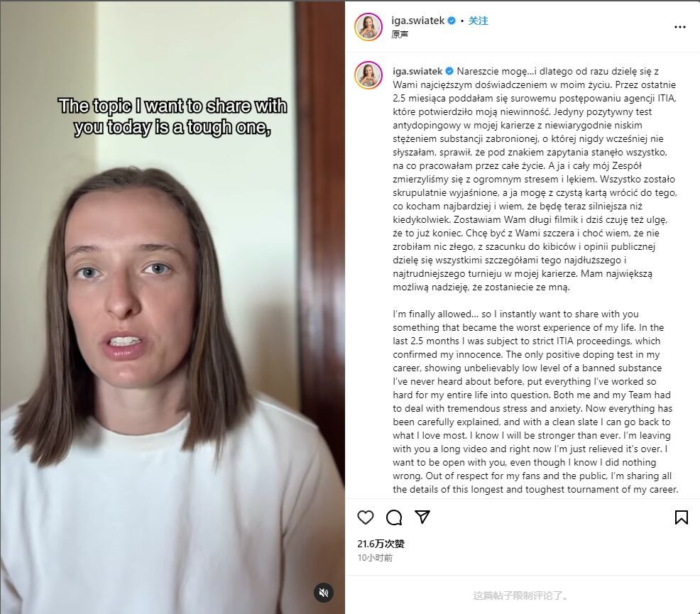
Task: Save post with bookmark icon
Action: click(681, 517)
